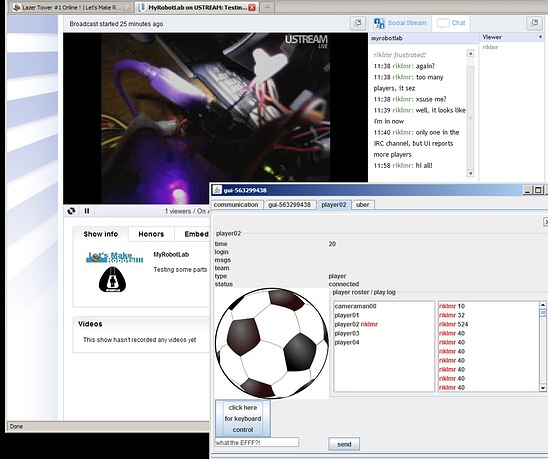Click the chat scrollbar up arrow
Screen dimensions: 548x459
[x=470, y=53]
